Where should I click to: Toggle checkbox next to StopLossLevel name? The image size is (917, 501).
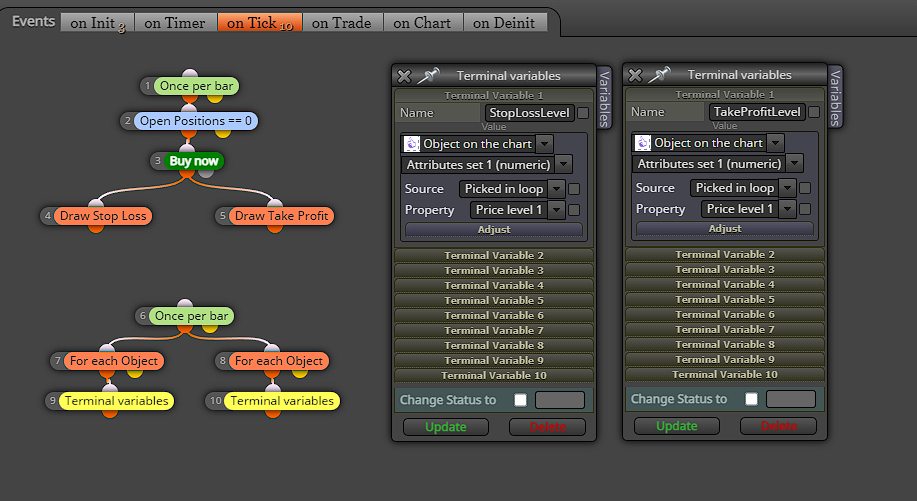coord(583,113)
